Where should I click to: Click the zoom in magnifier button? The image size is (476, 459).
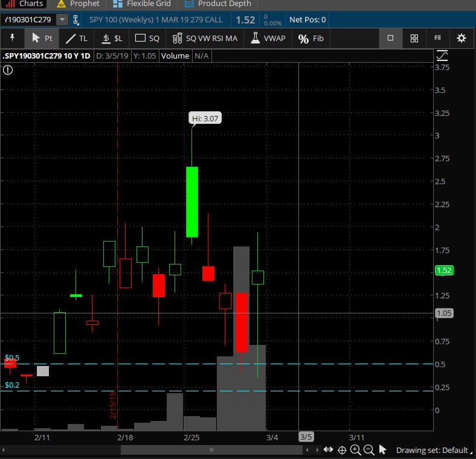point(355,450)
